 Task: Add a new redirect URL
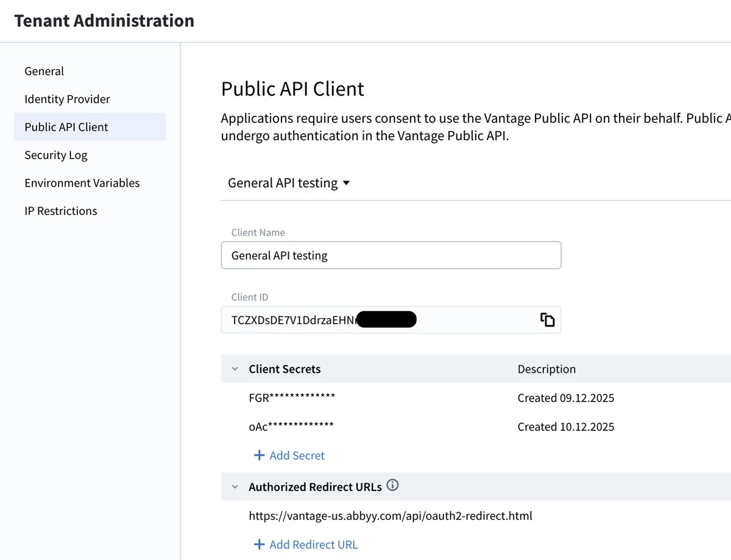[x=313, y=544]
